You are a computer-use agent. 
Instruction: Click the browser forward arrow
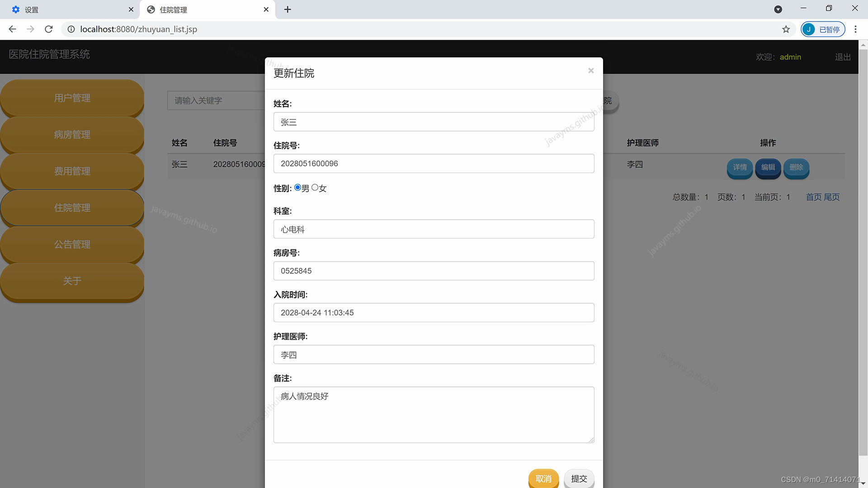[x=30, y=29]
